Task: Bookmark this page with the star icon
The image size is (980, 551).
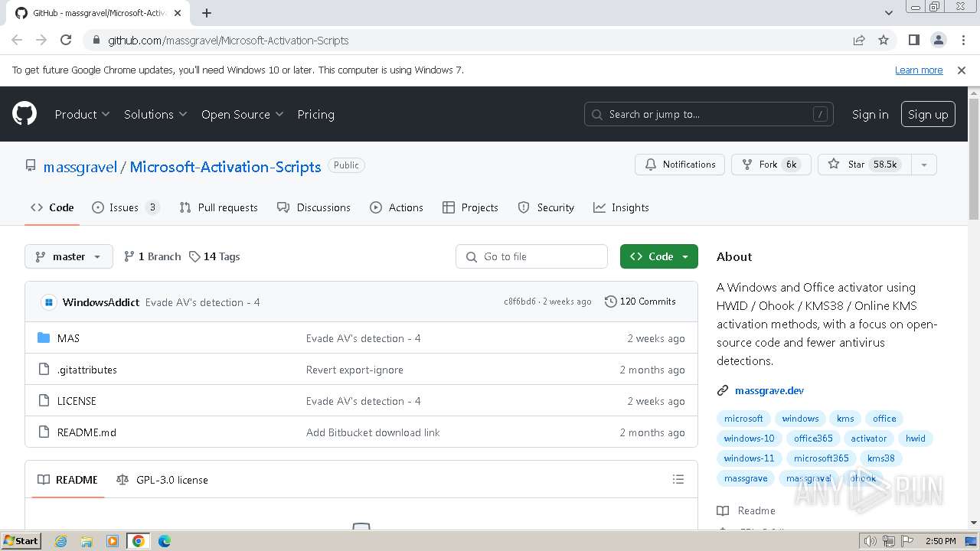Action: point(884,40)
